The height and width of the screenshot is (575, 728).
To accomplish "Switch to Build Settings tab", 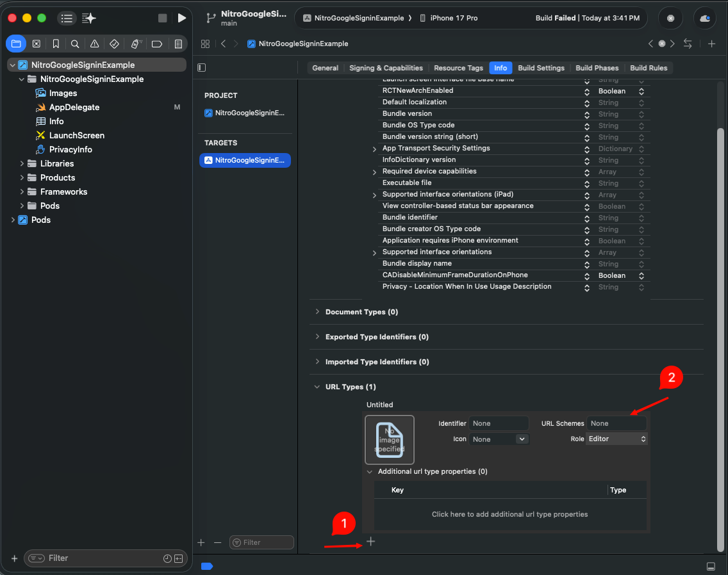I will pos(541,68).
